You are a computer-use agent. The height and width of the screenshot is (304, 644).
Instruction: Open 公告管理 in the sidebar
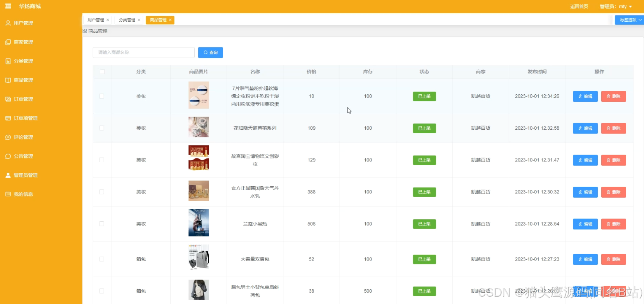[19, 156]
